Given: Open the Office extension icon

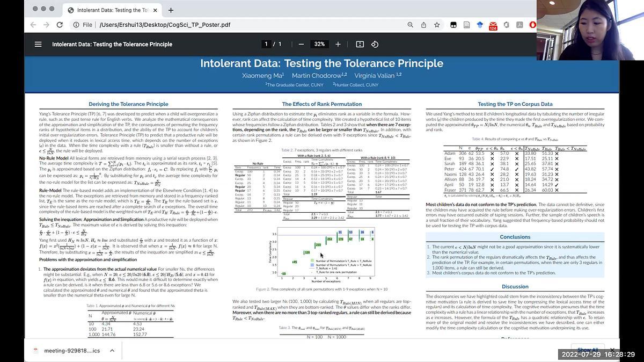Looking at the screenshot, I should coord(506,25).
